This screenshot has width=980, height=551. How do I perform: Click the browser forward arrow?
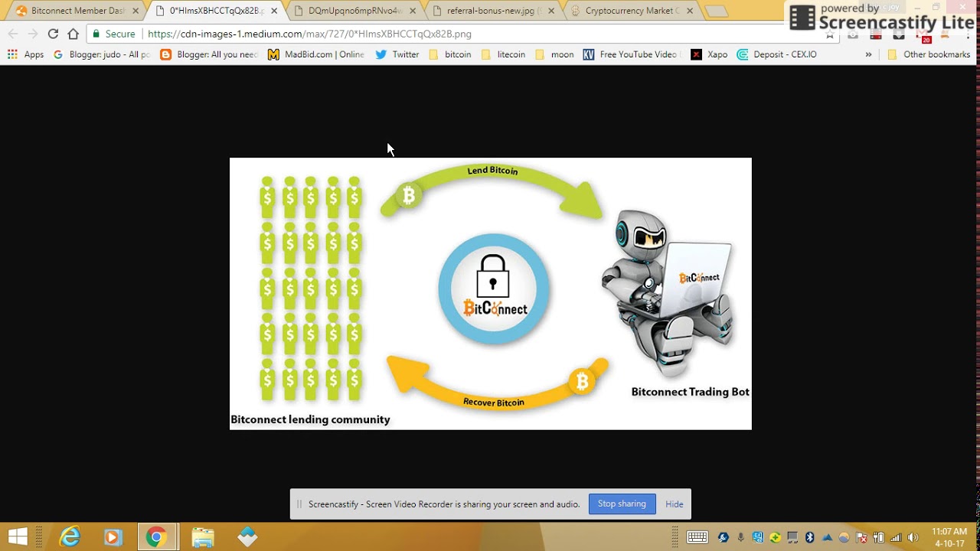[32, 34]
